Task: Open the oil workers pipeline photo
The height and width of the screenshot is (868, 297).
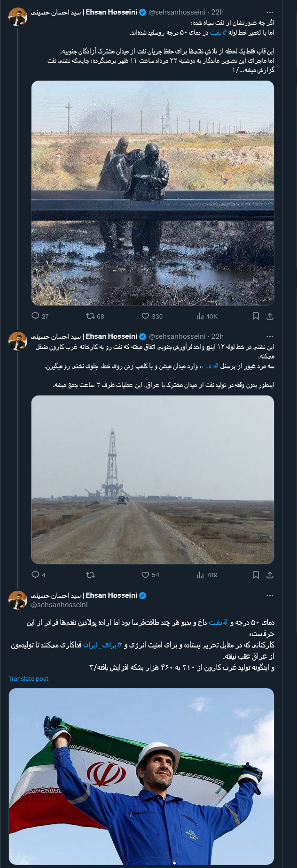Action: coord(153,193)
